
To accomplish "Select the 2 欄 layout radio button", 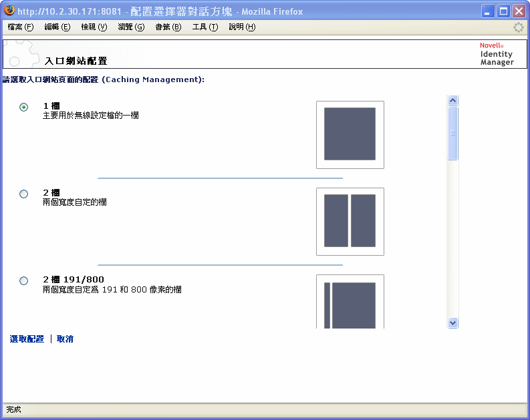I will click(x=23, y=194).
